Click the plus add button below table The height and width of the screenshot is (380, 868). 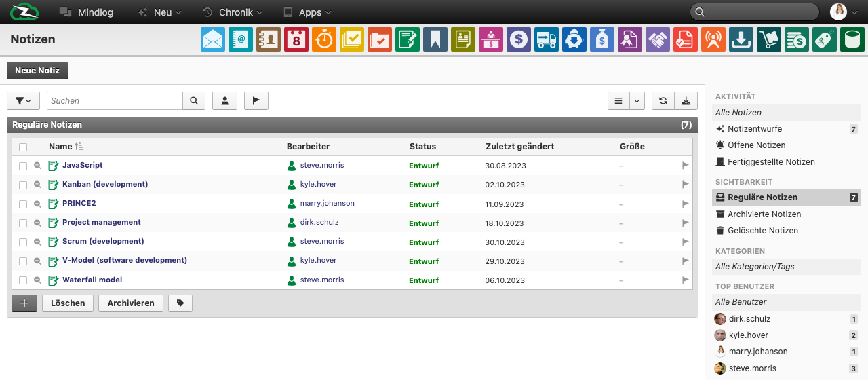pyautogui.click(x=24, y=303)
